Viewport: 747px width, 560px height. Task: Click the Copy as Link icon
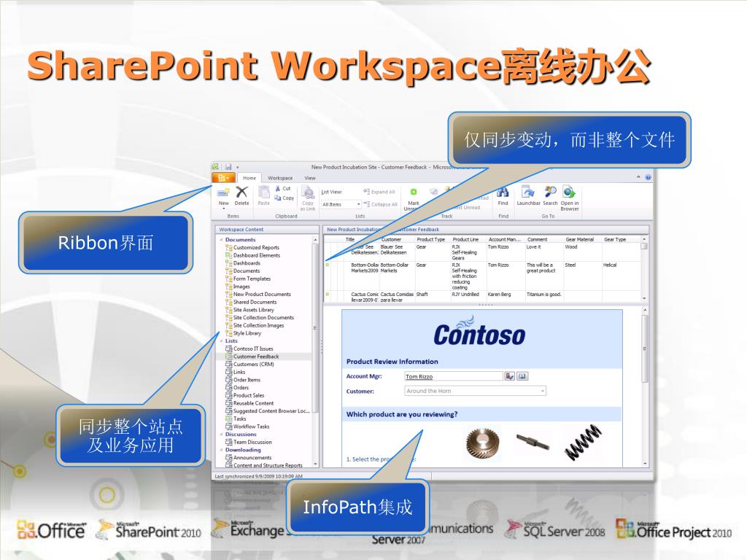[x=309, y=192]
